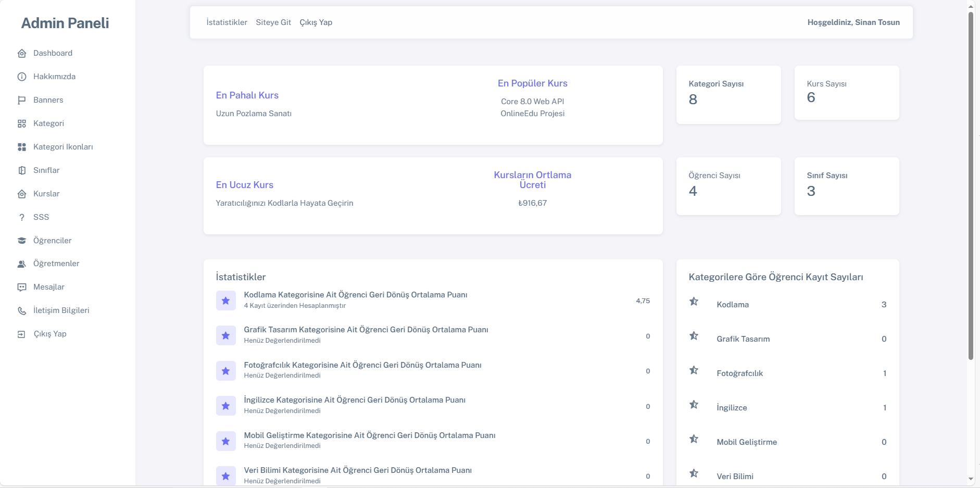Click the vertical scrollbar thumb
The height and width of the screenshot is (488, 980).
click(x=971, y=185)
